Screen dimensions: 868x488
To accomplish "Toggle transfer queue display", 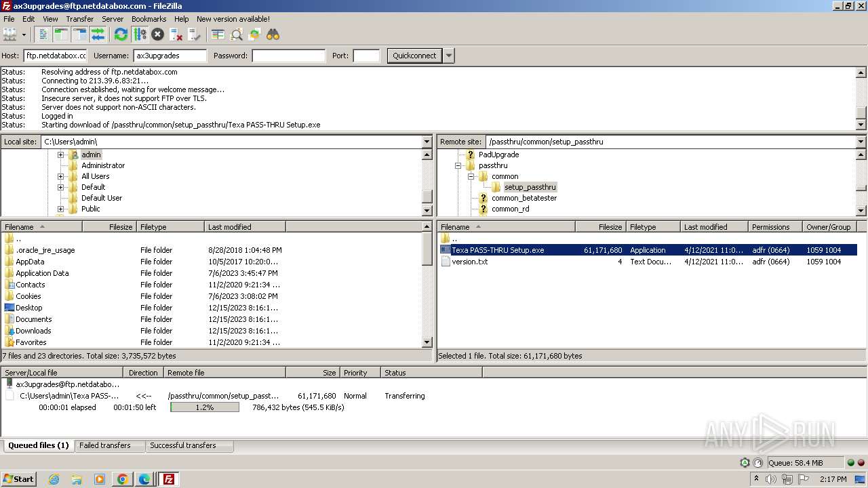I will click(98, 35).
